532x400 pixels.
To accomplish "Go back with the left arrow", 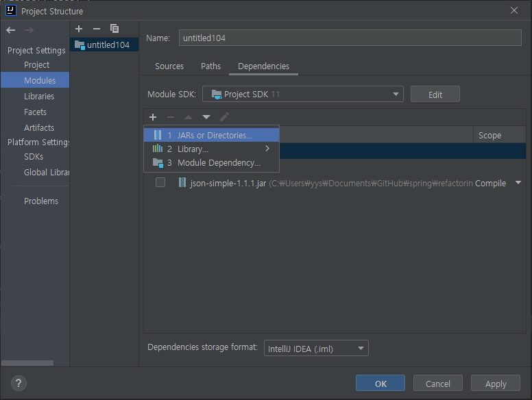I will point(11,30).
